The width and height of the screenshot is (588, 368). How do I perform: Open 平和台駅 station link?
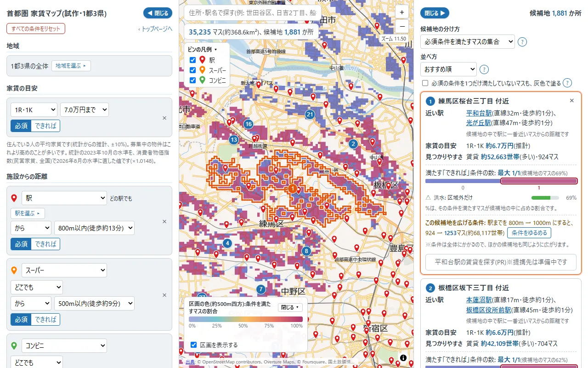coord(479,113)
